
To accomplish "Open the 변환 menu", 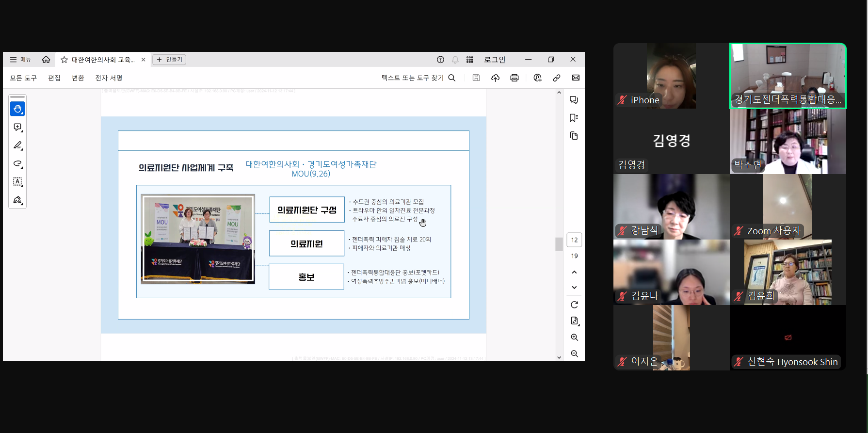I will pos(78,78).
